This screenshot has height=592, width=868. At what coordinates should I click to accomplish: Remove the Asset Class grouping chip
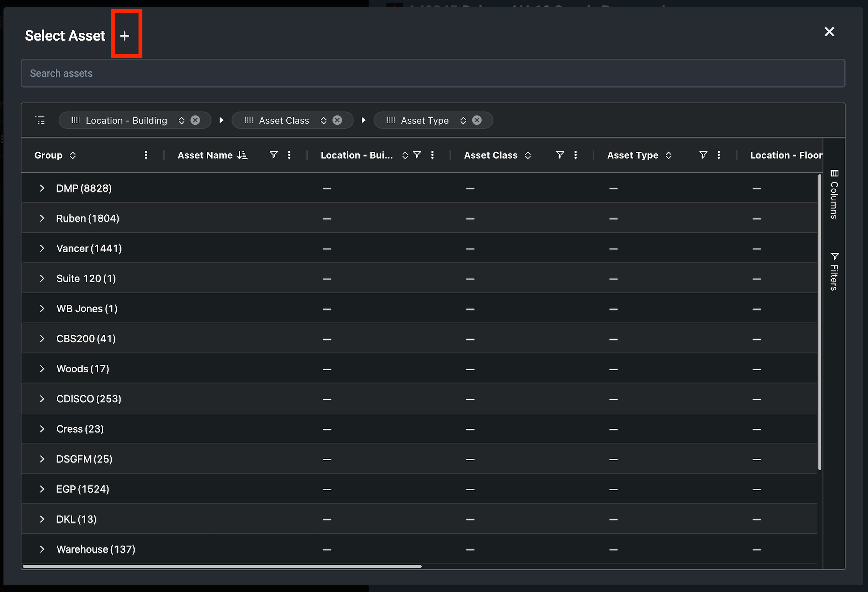[337, 120]
